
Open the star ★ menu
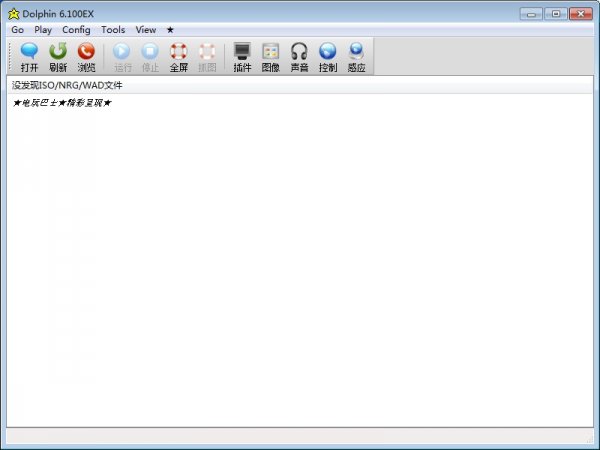click(170, 30)
